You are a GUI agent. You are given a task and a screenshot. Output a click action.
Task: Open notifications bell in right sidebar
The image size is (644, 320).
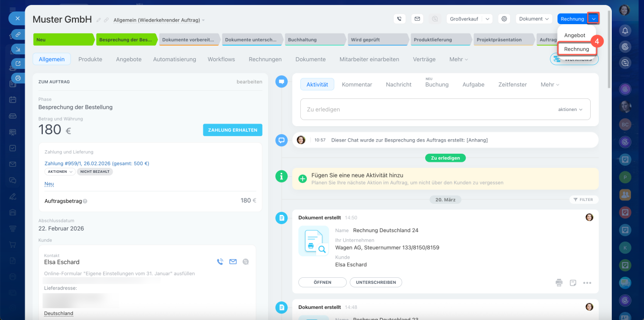pyautogui.click(x=625, y=31)
